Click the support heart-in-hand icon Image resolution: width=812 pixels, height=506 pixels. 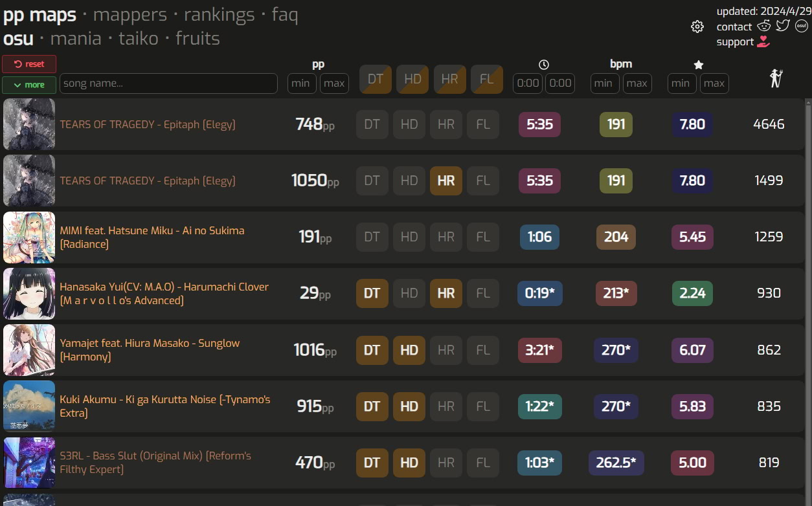point(763,41)
